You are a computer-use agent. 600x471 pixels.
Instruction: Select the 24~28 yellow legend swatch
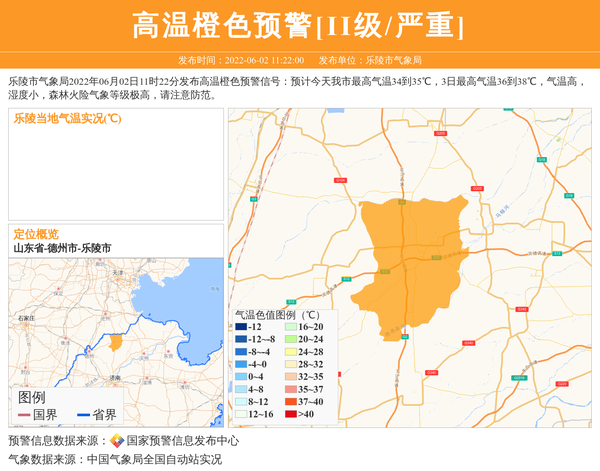point(289,352)
